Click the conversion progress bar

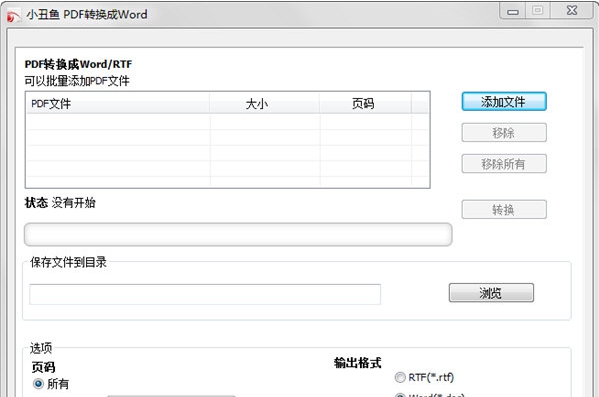[x=238, y=235]
